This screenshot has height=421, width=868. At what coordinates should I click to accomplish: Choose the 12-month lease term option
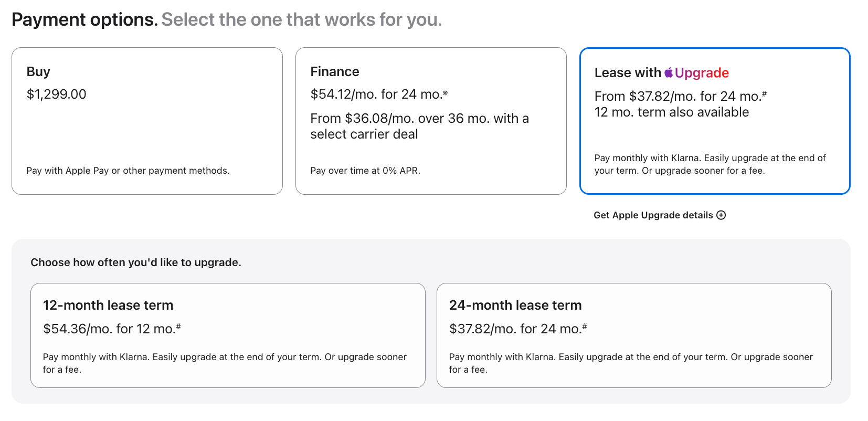tap(228, 335)
